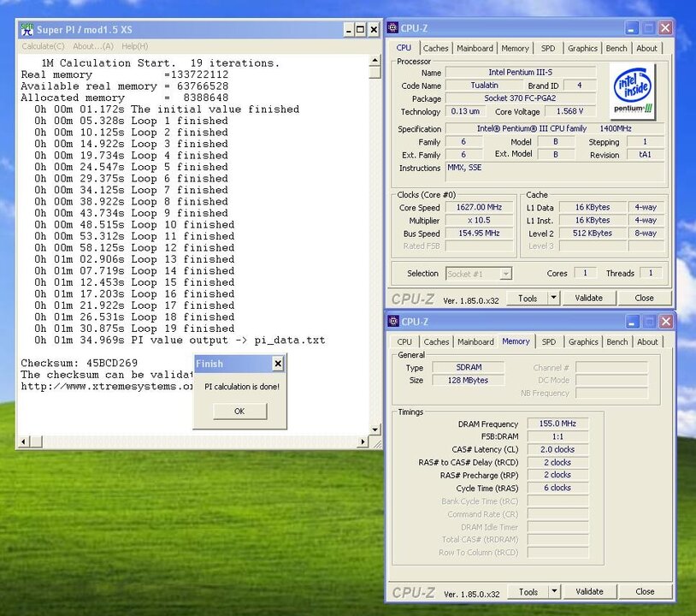Click the Core Voltage value 1.568 V
Screen dimensions: 696x616
[569, 111]
